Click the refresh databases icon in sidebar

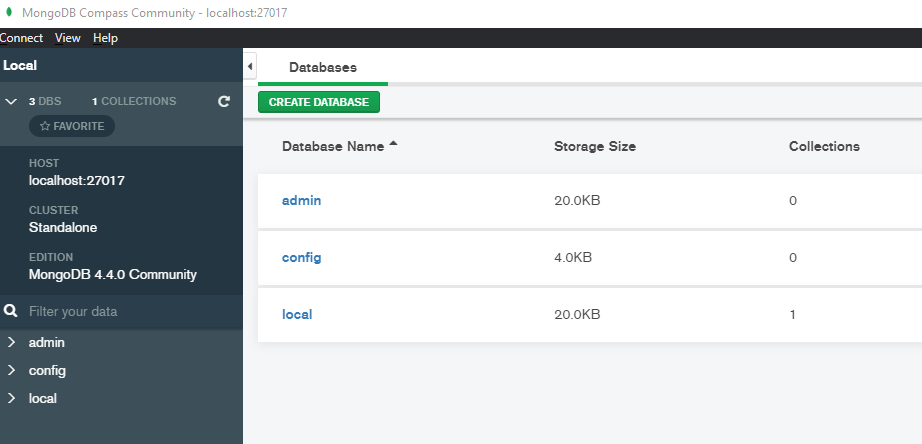[224, 101]
